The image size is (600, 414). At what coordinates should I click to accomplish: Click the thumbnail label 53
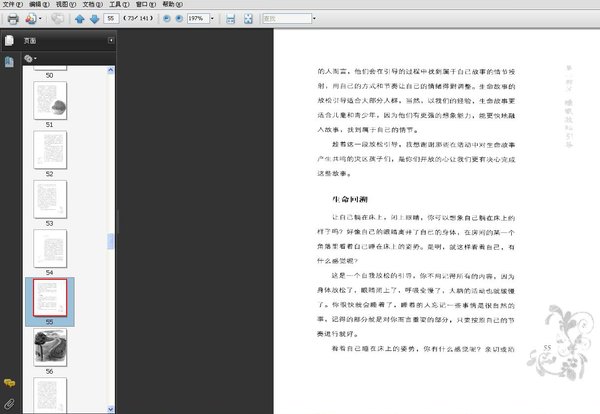pyautogui.click(x=49, y=223)
